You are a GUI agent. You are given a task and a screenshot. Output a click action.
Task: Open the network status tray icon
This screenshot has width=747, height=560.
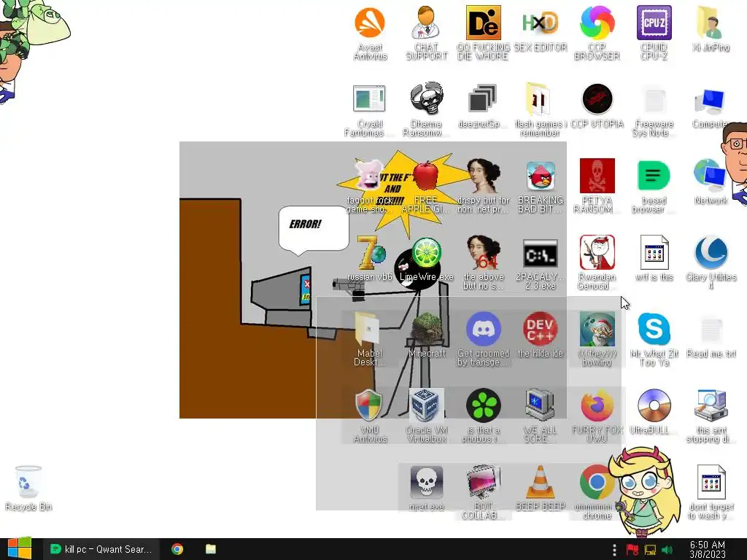pyautogui.click(x=650, y=550)
